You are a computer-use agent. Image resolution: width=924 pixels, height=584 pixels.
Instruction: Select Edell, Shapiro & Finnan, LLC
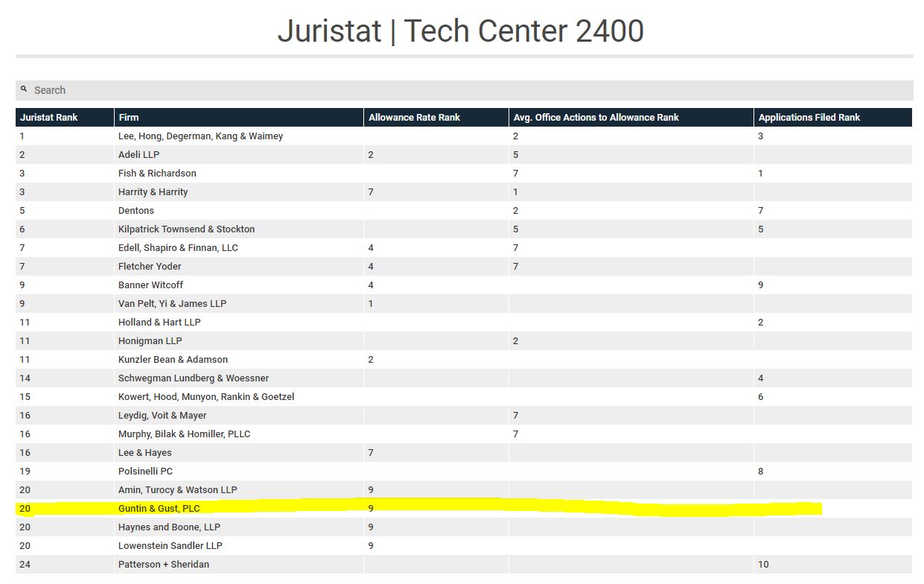click(x=178, y=248)
